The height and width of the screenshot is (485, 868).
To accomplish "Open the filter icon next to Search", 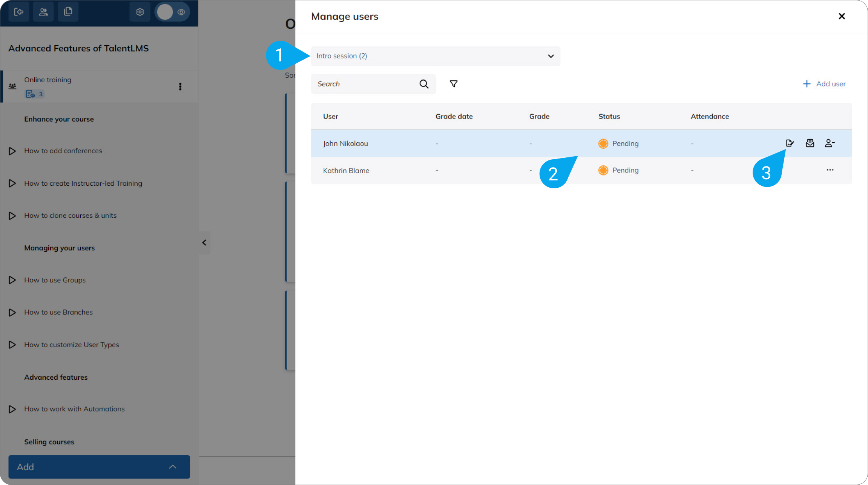I will tap(454, 84).
